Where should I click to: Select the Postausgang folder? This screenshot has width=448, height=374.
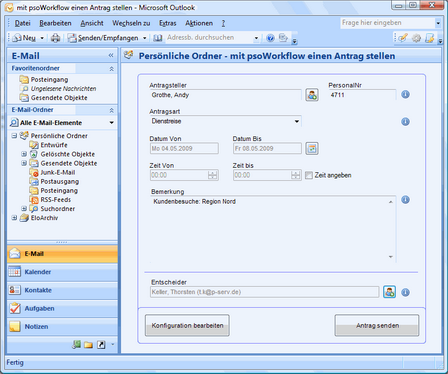[x=60, y=181]
